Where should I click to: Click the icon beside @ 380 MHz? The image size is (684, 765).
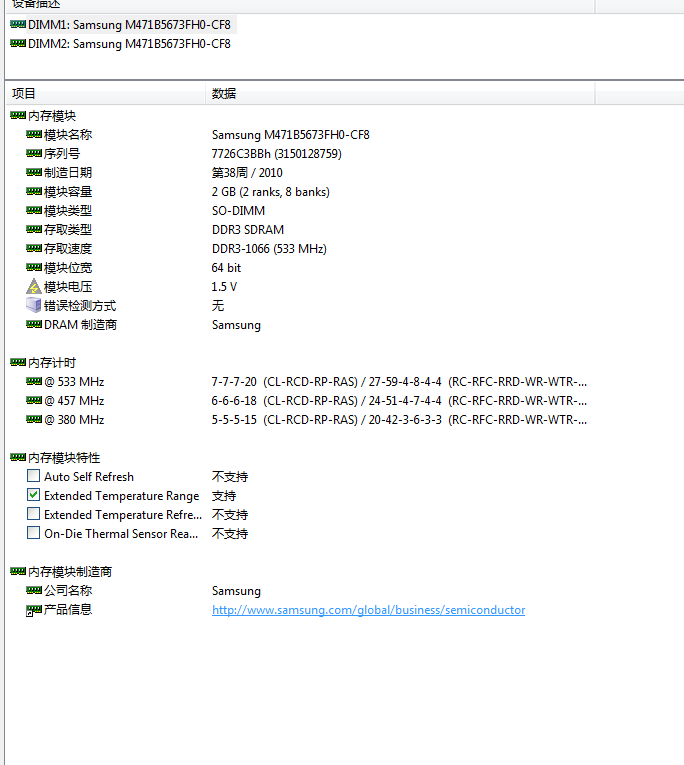[34, 419]
